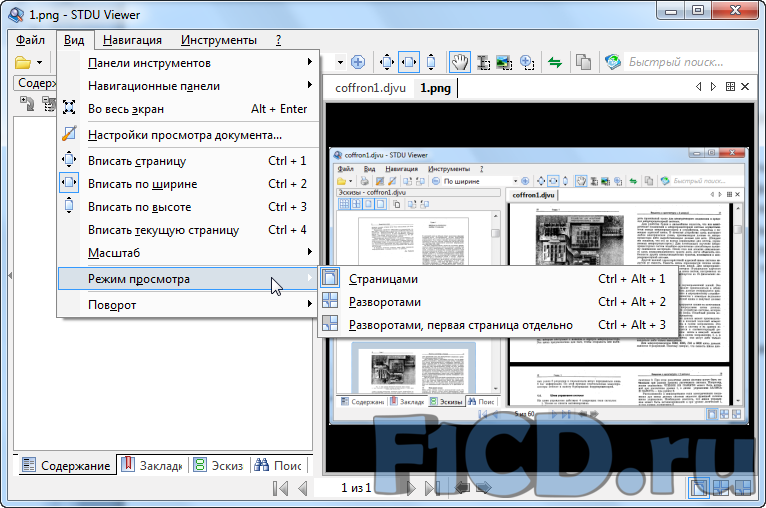Open the Содержание side panel tab

67,465
